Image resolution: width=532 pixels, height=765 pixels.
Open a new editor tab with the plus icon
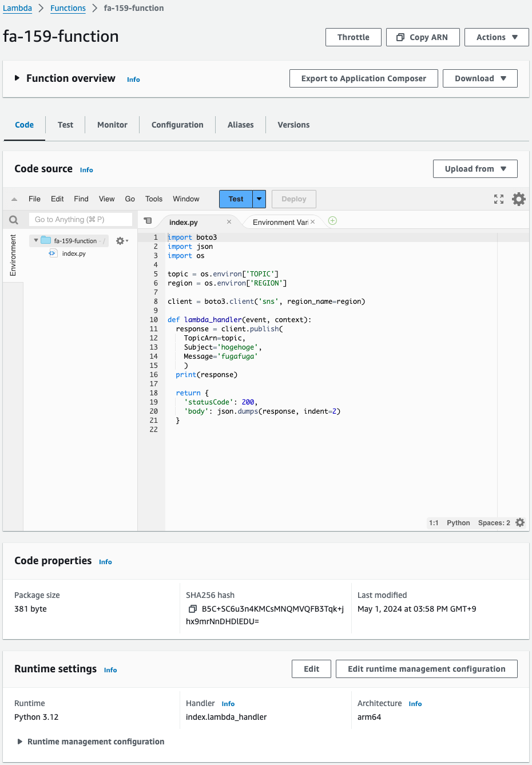pyautogui.click(x=332, y=220)
